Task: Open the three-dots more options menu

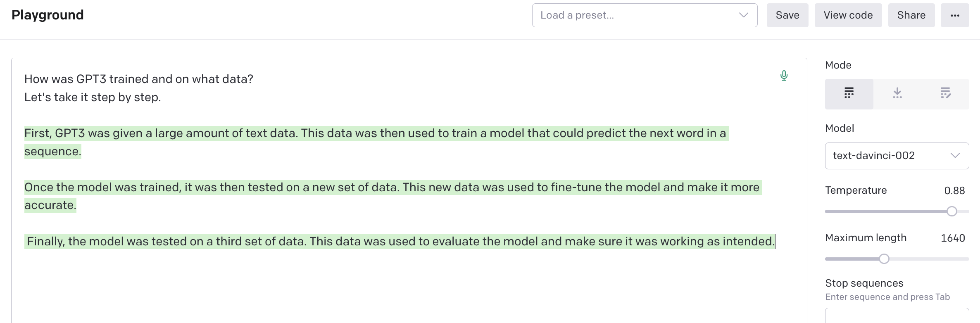Action: click(955, 15)
